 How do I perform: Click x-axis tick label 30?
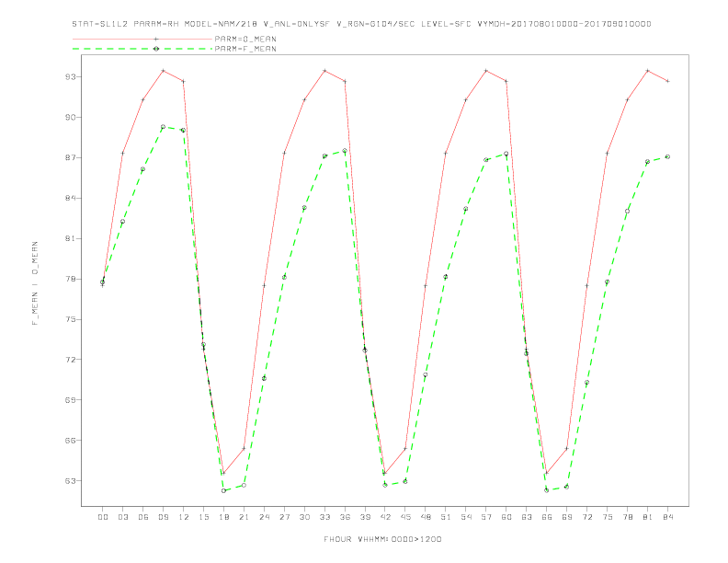pyautogui.click(x=304, y=517)
